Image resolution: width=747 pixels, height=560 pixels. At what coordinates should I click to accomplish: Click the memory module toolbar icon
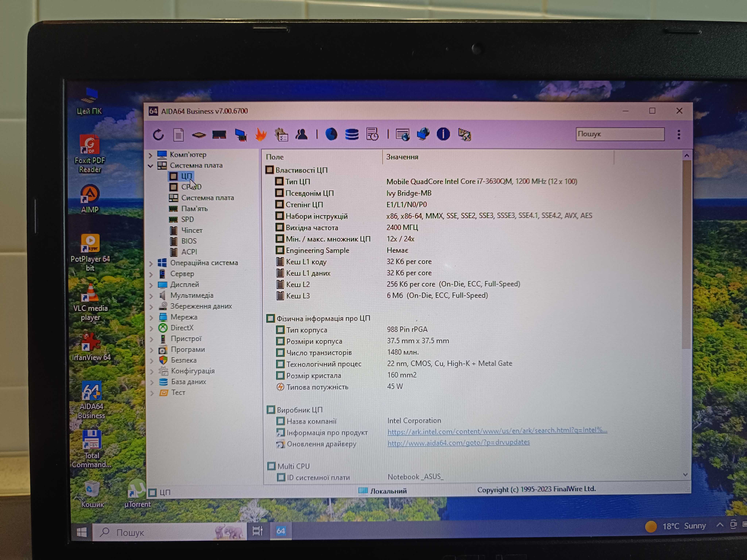219,135
